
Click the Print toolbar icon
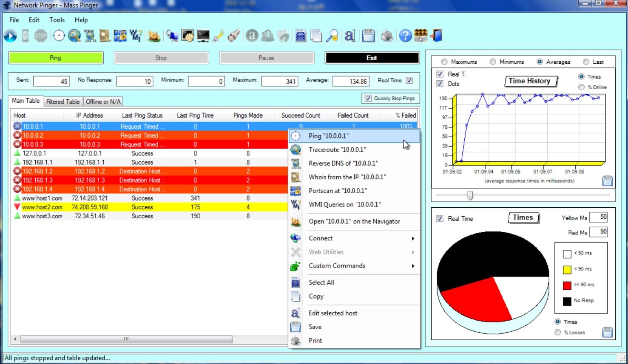(387, 36)
